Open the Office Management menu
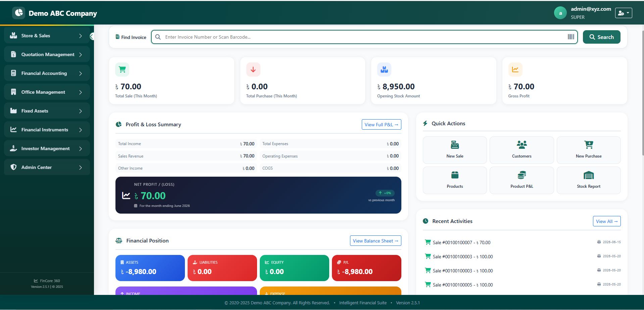 pyautogui.click(x=47, y=92)
